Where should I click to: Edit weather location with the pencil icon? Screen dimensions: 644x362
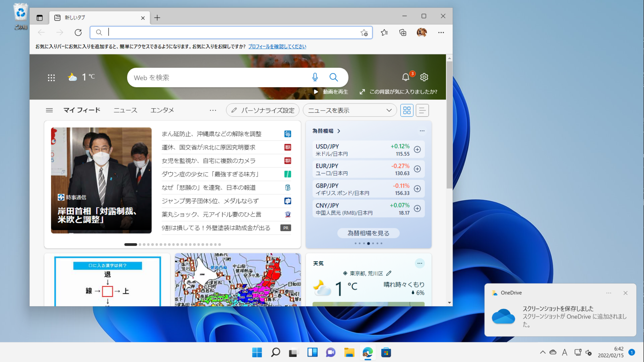coord(389,273)
